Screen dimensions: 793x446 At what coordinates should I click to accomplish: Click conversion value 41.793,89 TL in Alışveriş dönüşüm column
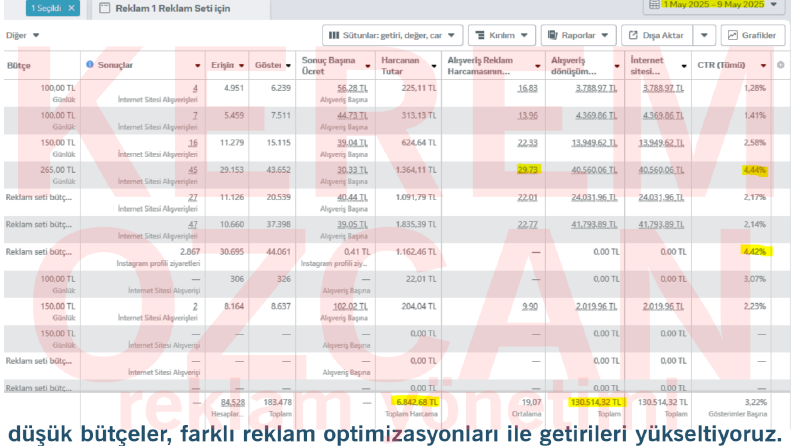(x=594, y=225)
